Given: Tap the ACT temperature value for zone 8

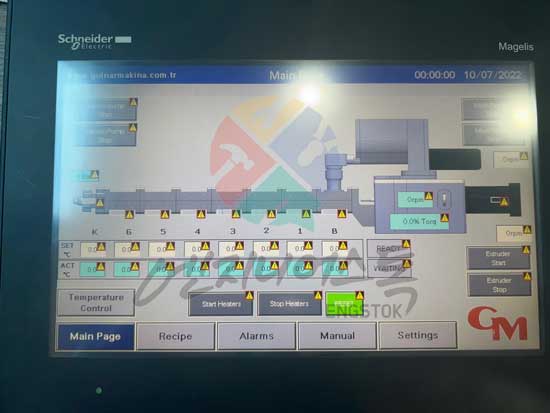Looking at the screenshot, I should pos(335,269).
